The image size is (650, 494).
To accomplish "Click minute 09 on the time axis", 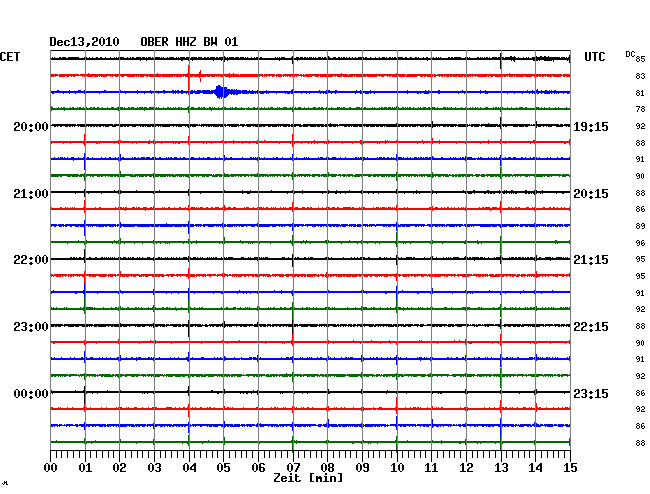I will 362,467.
